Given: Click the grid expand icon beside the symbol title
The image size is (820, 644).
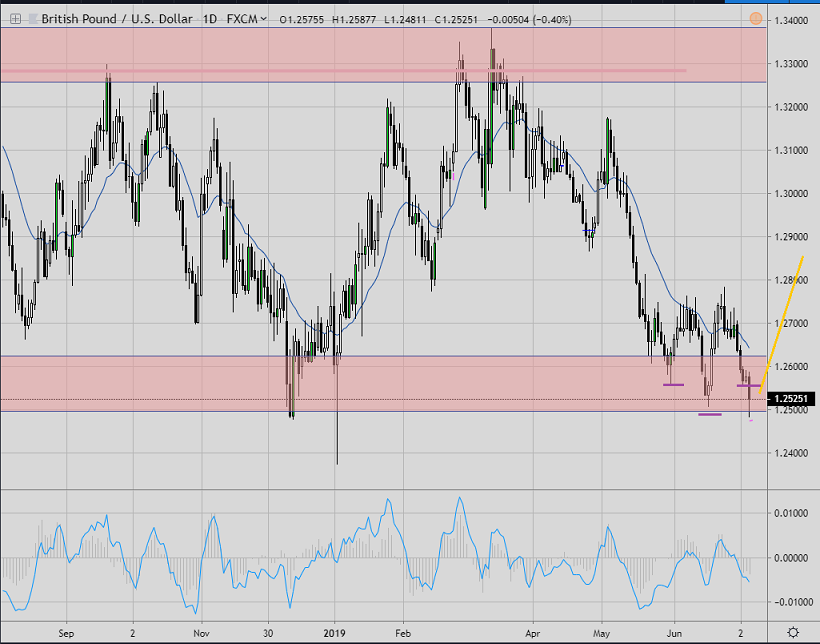Looking at the screenshot, I should [x=15, y=19].
